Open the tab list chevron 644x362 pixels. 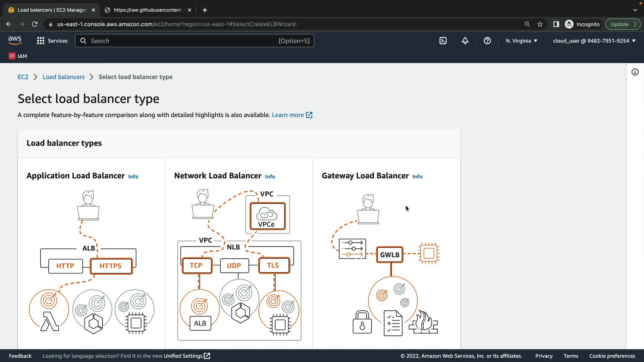point(635,10)
